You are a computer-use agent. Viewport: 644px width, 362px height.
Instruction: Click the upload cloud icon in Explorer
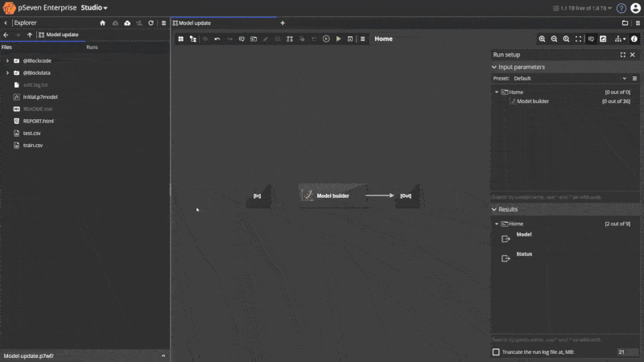coord(127,23)
